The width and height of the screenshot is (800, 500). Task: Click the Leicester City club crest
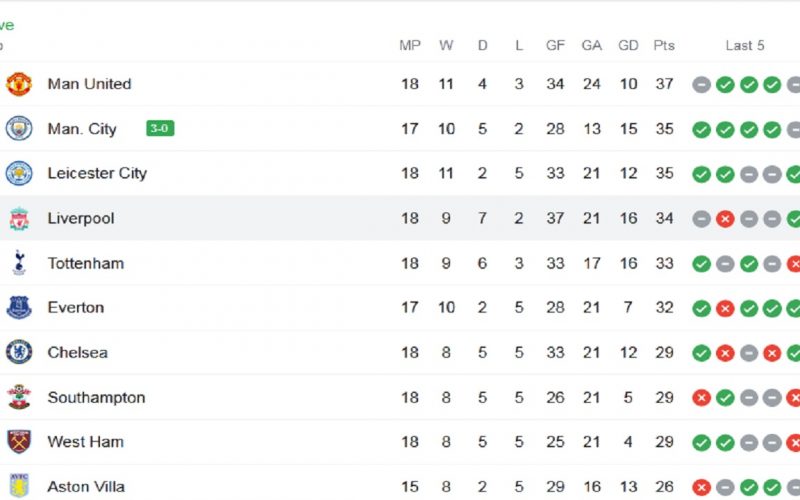coord(19,173)
